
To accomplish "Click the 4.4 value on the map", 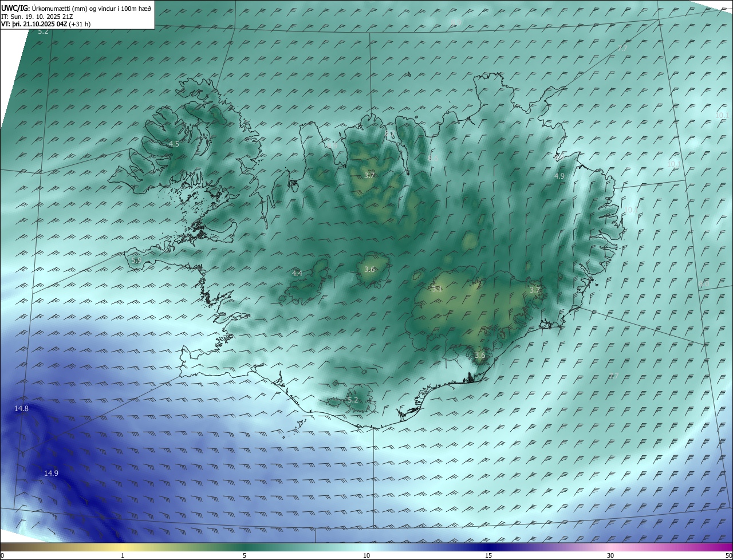I will tap(297, 274).
